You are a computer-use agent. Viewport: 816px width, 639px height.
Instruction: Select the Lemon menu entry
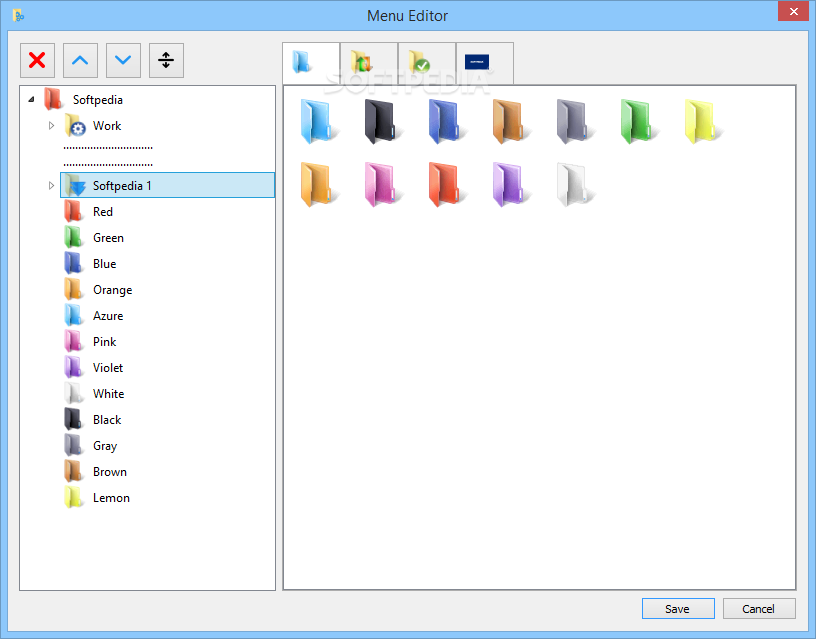click(111, 498)
